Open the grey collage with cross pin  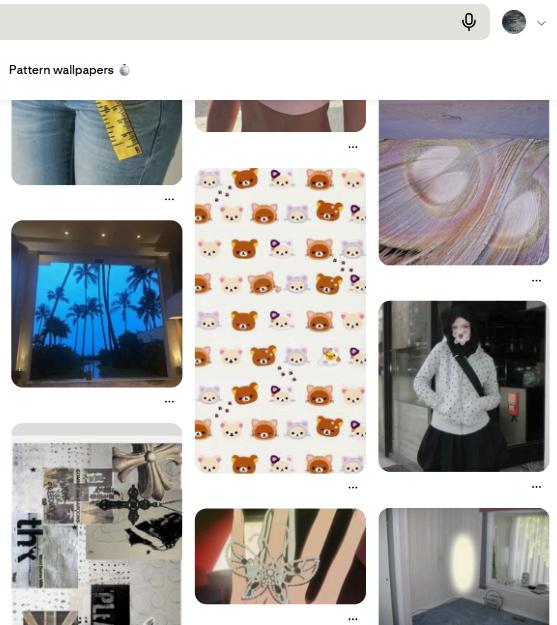97,524
